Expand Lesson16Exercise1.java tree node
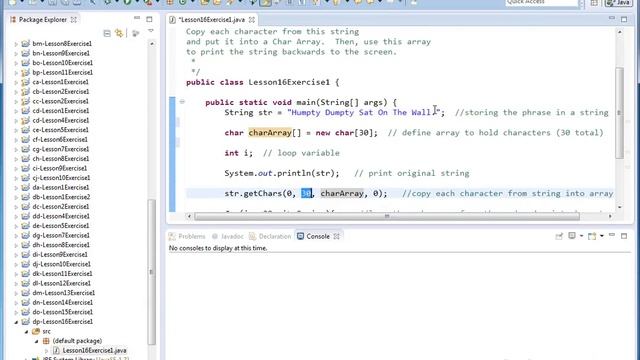Viewport: 640px width, 360px height. tap(47, 351)
